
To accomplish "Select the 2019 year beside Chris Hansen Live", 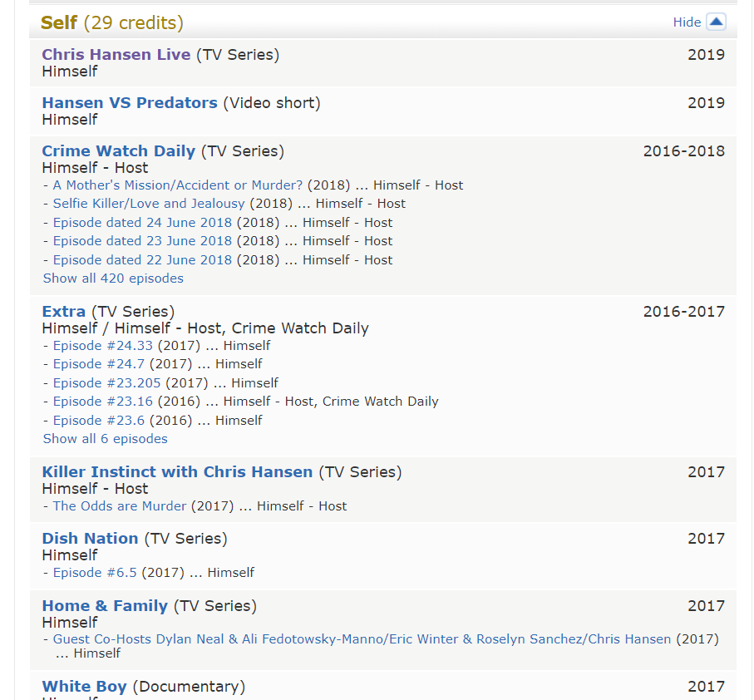I will (706, 55).
